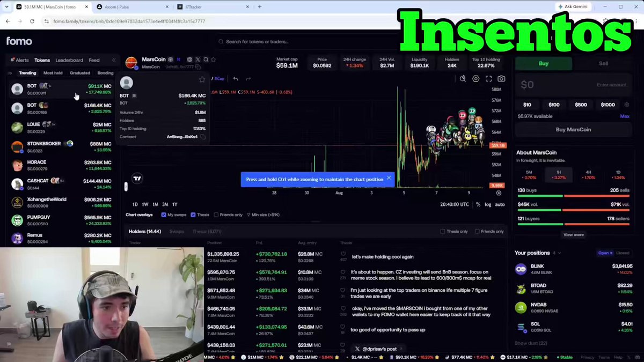Uncheck the Thesis chart overlay
Image resolution: width=644 pixels, height=362 pixels.
pyautogui.click(x=193, y=215)
